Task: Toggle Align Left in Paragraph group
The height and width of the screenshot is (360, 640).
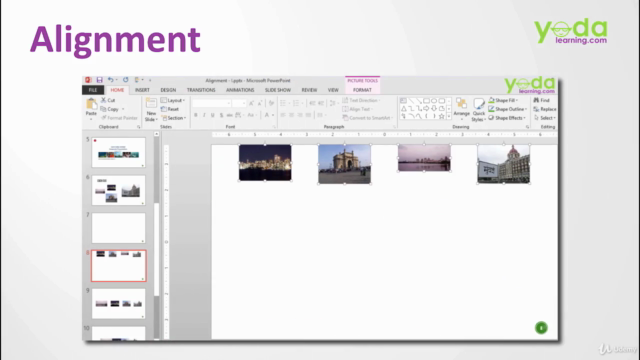Action: (283, 115)
